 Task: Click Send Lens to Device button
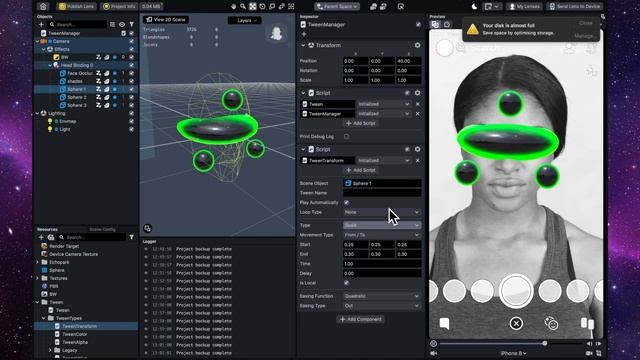coord(574,6)
